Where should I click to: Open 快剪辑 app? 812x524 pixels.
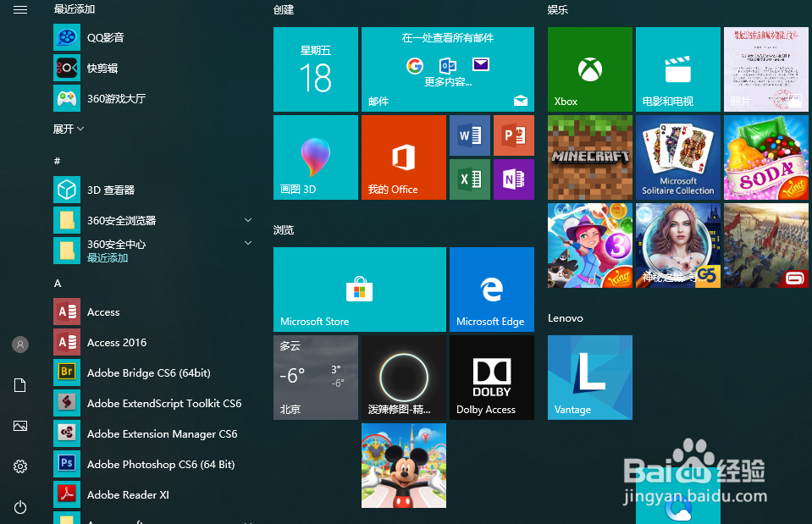click(x=152, y=68)
